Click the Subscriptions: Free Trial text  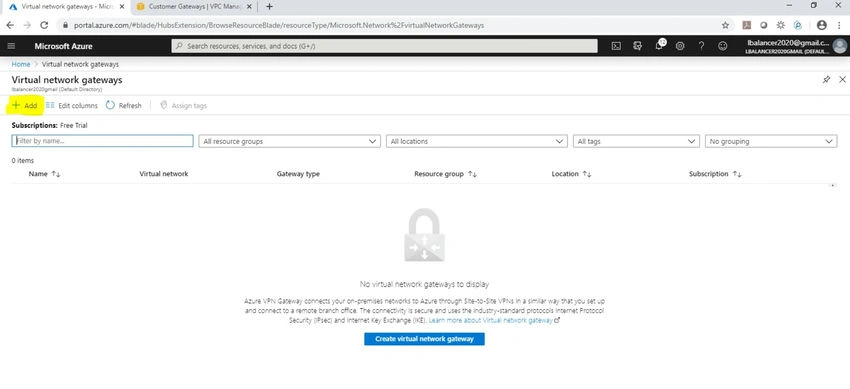[49, 125]
